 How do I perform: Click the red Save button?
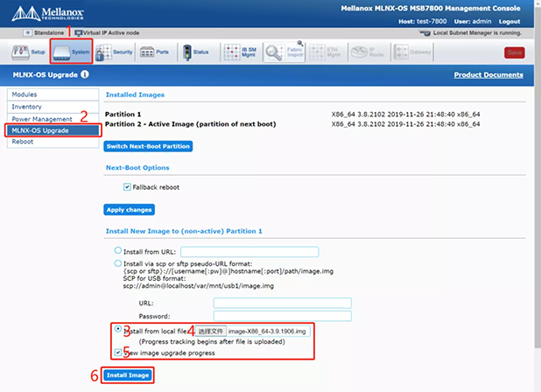[515, 52]
